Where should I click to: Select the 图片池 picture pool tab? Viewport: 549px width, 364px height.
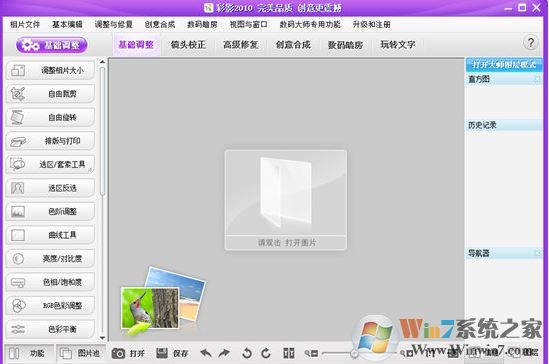(x=81, y=354)
